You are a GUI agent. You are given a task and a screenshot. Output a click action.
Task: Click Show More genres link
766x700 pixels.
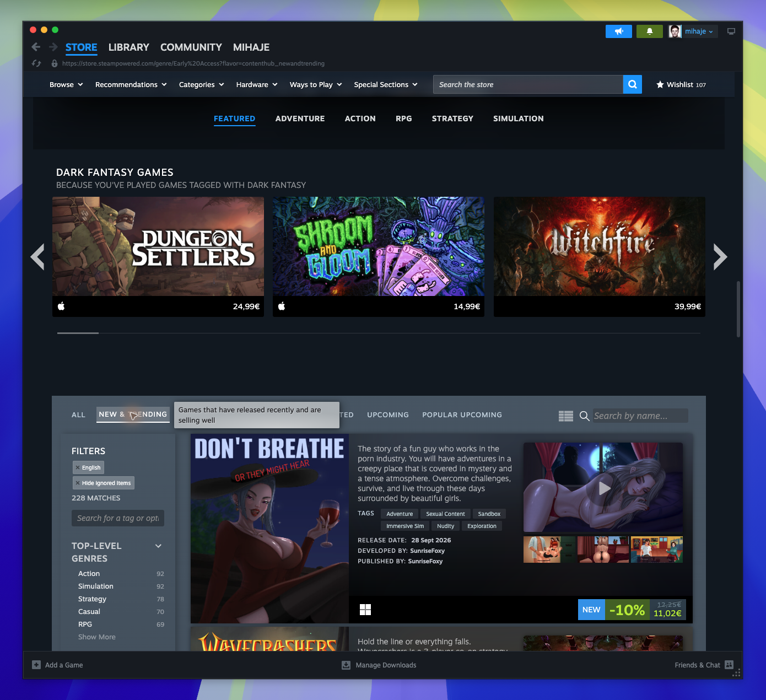(x=97, y=637)
